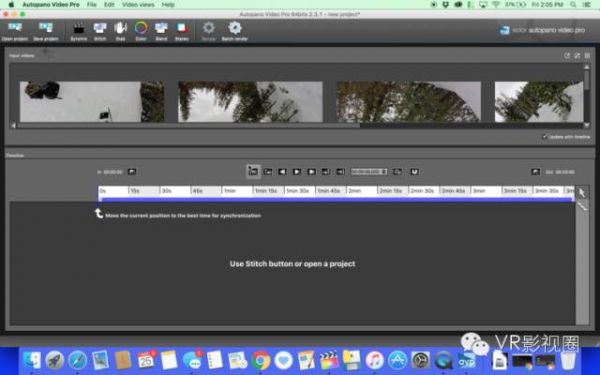Screen dimensions: 600x375
Task: Select the third input video thumbnail
Action: pos(408,101)
